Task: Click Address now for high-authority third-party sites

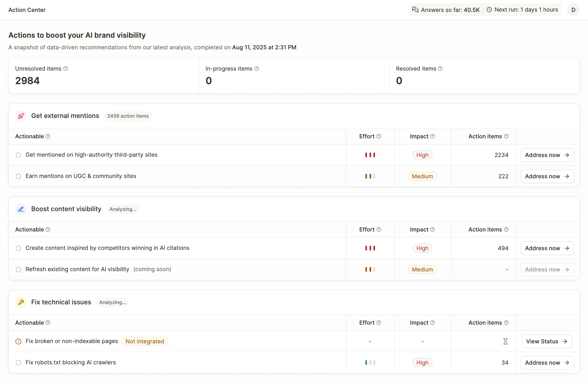Action: 547,155
